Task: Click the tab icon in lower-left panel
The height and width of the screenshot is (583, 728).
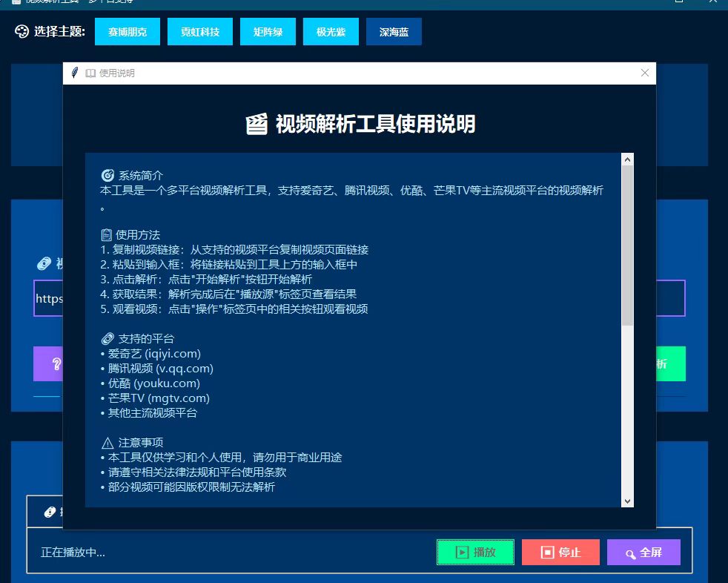Action: click(x=50, y=512)
